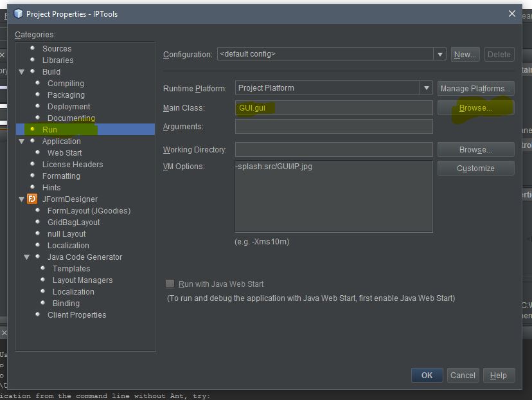This screenshot has height=400, width=532.
Task: Confirm with the OK button
Action: pyautogui.click(x=427, y=375)
